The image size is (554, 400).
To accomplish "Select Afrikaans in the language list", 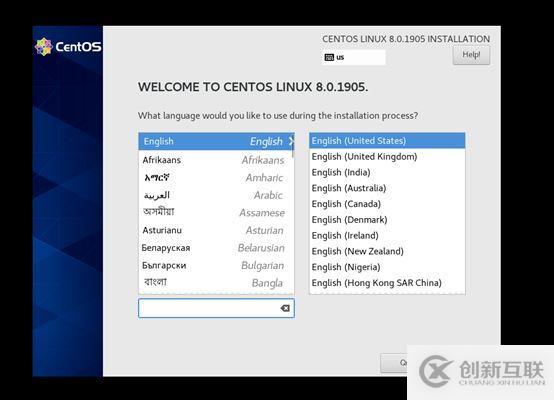I will tap(216, 160).
